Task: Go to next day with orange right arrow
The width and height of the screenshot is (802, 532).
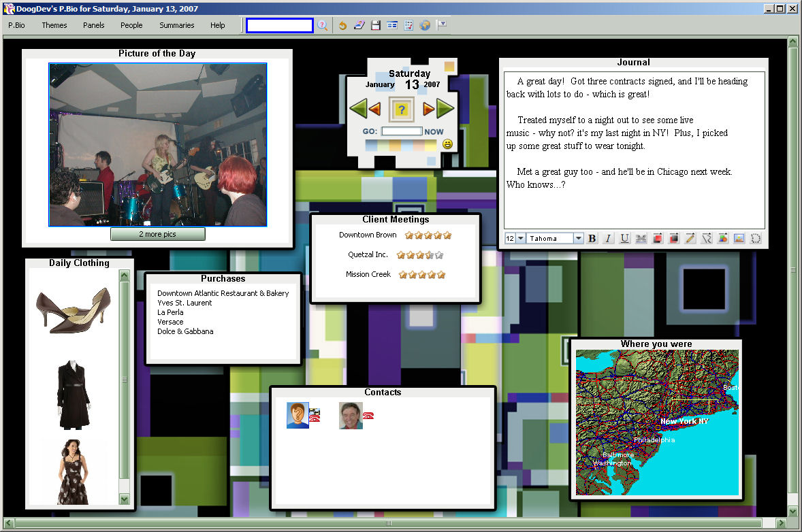Action: [x=428, y=108]
